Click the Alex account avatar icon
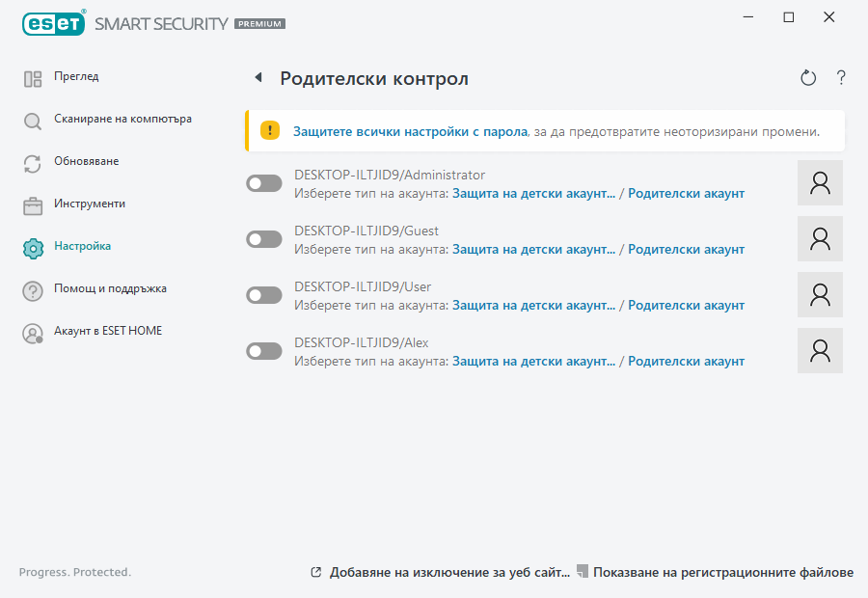868x598 pixels. 820,350
